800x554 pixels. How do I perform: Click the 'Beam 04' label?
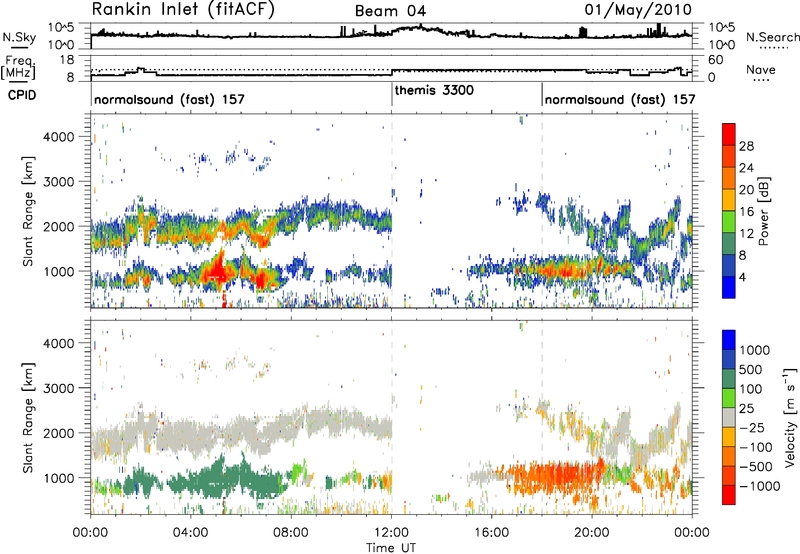(x=390, y=11)
